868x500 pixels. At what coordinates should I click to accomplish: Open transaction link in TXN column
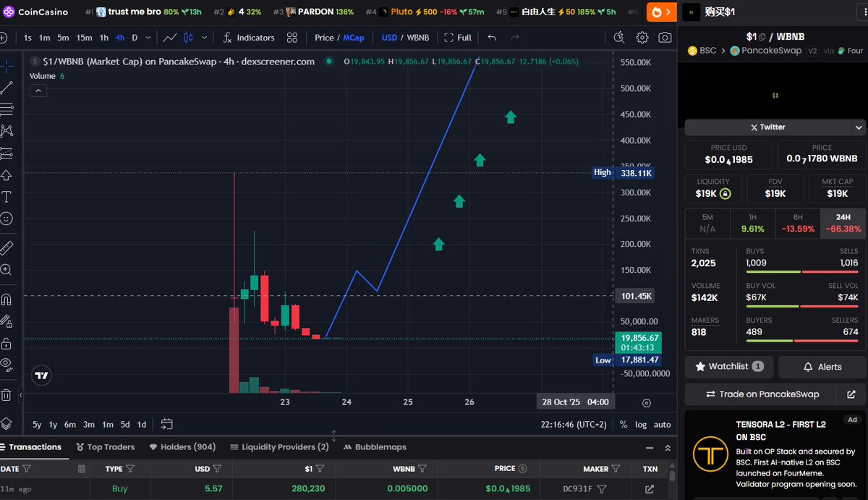click(650, 489)
